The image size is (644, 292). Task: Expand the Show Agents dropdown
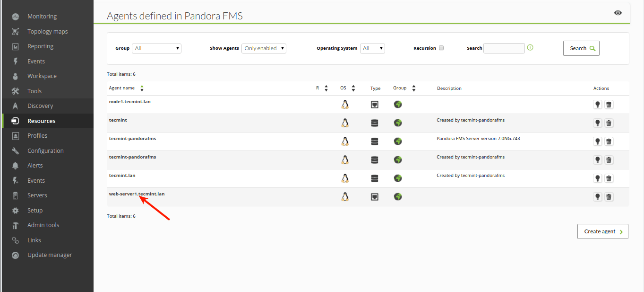click(264, 48)
